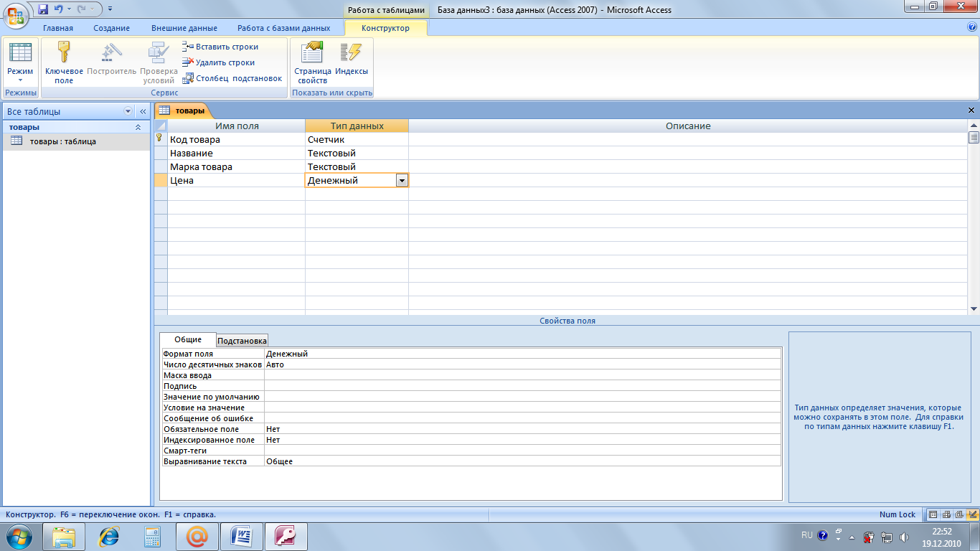This screenshot has height=551, width=980.
Task: Switch to Работа с базами данных tab
Action: 284,28
